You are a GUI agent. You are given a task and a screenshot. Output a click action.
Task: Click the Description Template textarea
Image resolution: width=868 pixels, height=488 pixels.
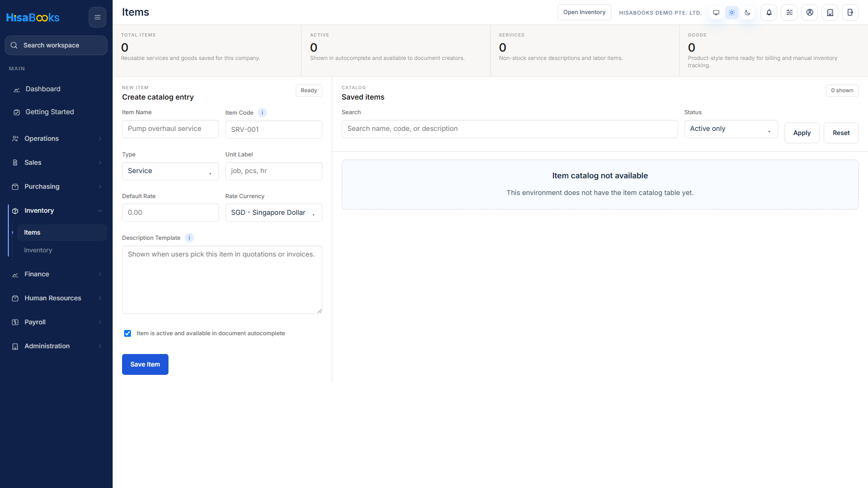click(x=222, y=279)
